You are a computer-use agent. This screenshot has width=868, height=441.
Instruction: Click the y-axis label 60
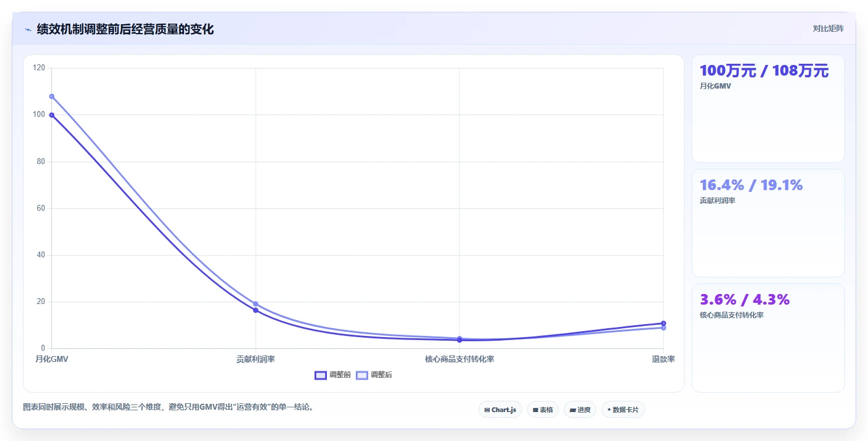[x=41, y=208]
